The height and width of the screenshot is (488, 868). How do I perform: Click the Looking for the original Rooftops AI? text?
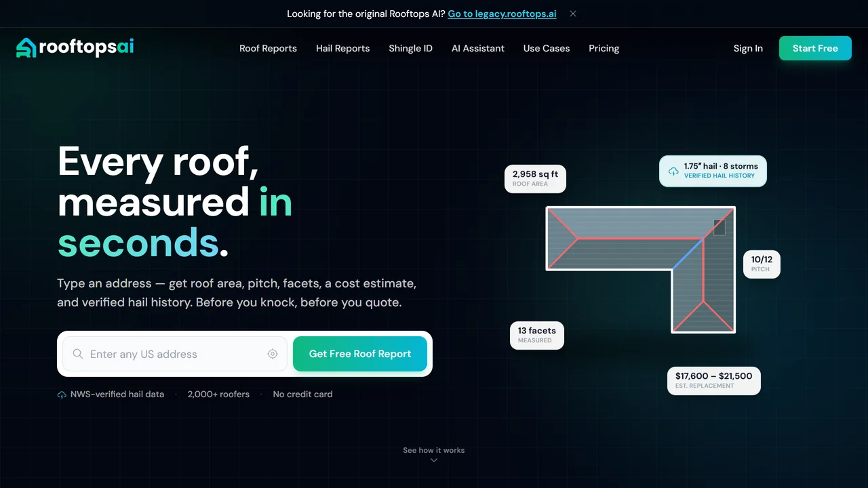click(366, 14)
